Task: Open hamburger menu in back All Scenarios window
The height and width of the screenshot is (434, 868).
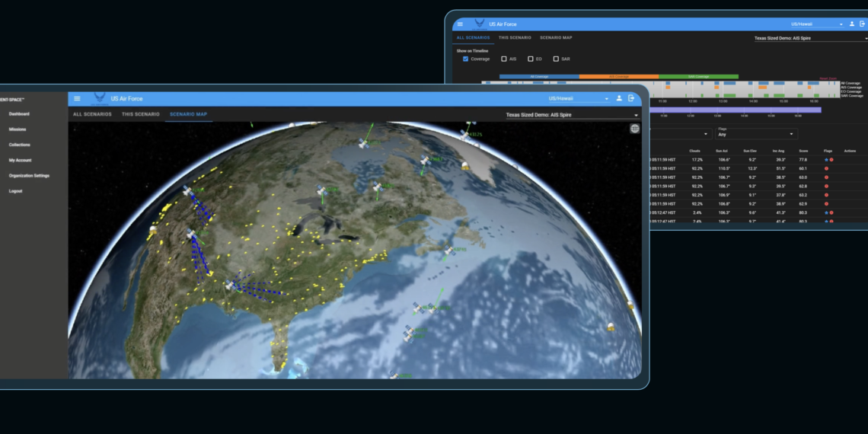Action: (x=460, y=24)
